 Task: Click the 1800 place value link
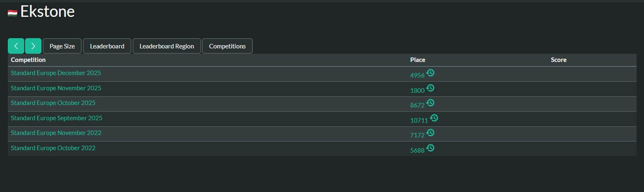(417, 90)
